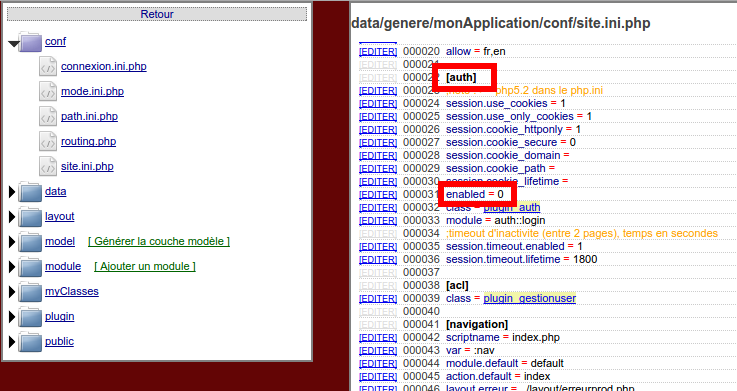Click the module folder icon
737x391 pixels.
point(31,266)
